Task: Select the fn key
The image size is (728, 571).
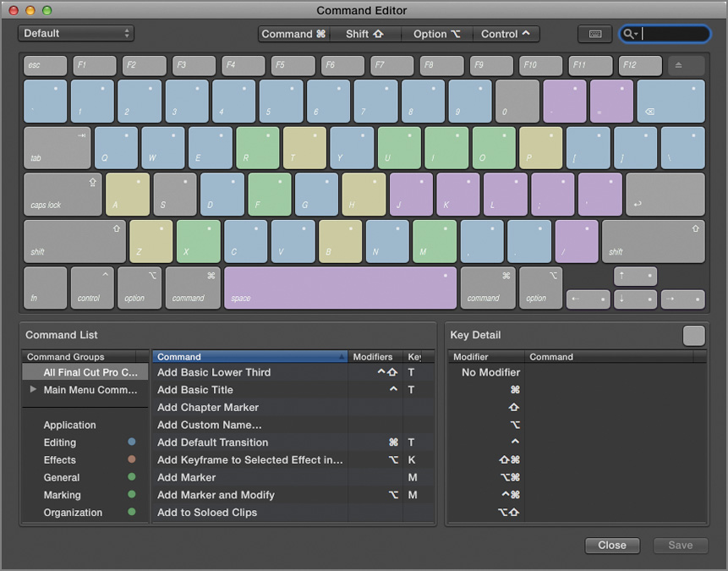Action: coord(45,288)
